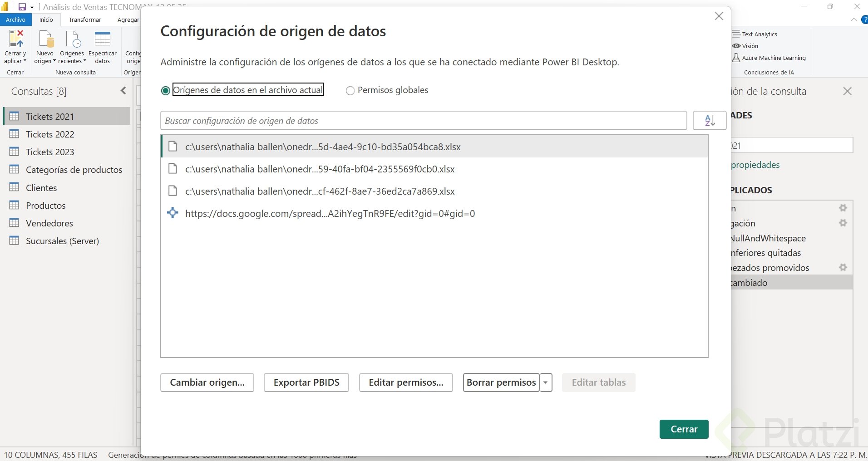The height and width of the screenshot is (461, 868).
Task: Open the 'propiedades' link in query settings
Action: pos(755,165)
